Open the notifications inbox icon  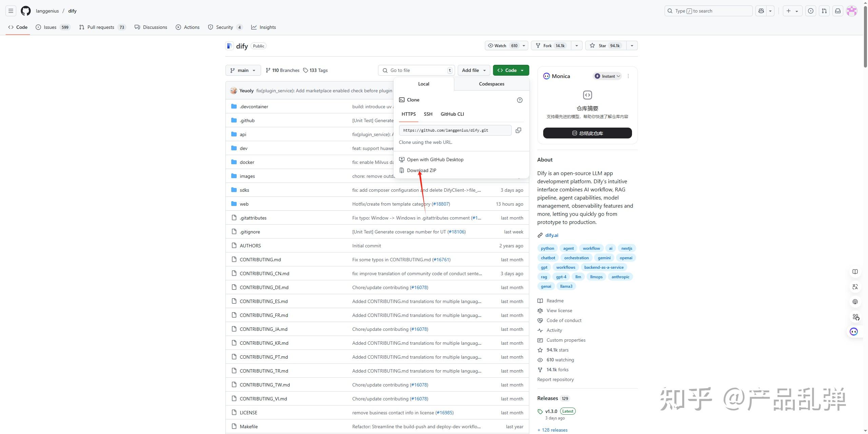tap(837, 11)
